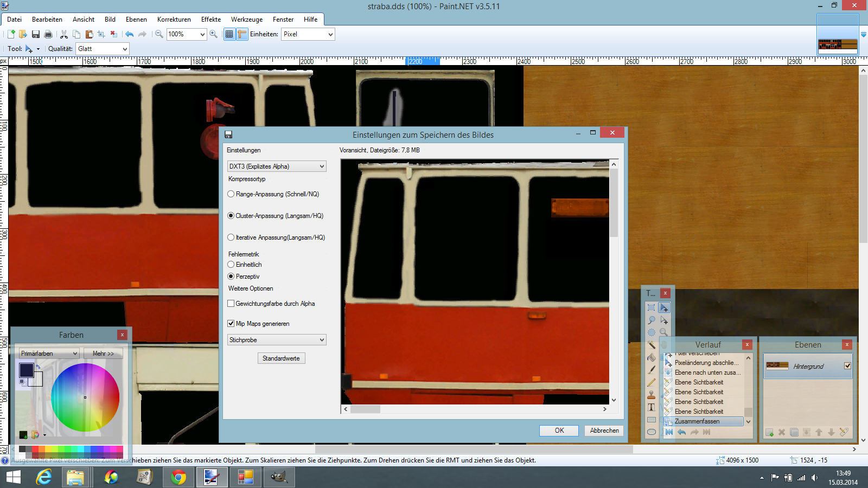Click the add new layer icon

pos(769,432)
